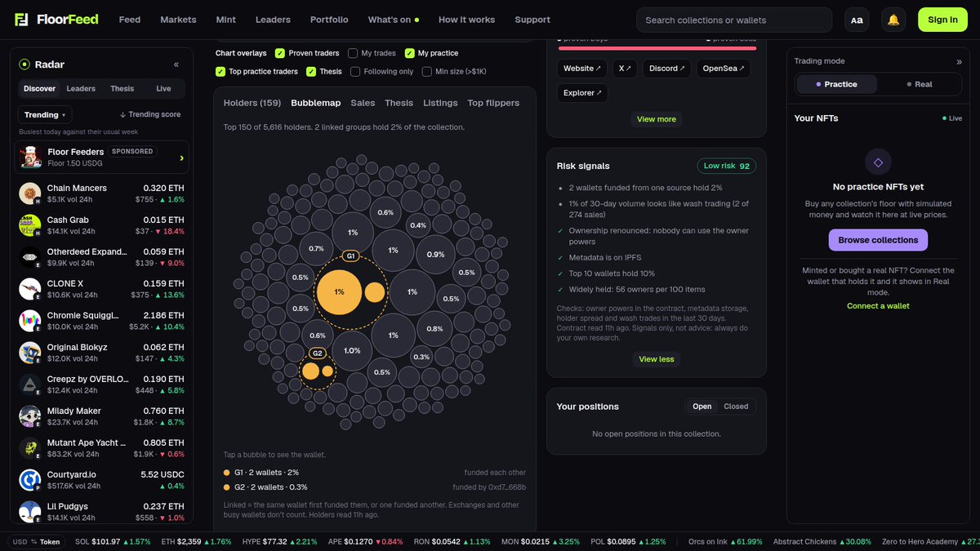The width and height of the screenshot is (980, 551).
Task: Uncheck Top practice traders overlay
Action: click(220, 72)
